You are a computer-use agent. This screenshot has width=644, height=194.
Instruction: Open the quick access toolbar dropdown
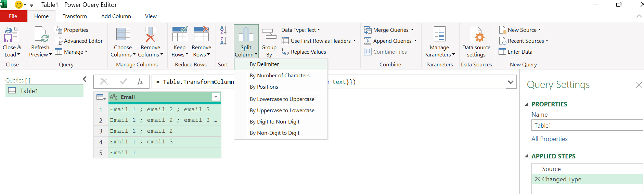pyautogui.click(x=31, y=5)
